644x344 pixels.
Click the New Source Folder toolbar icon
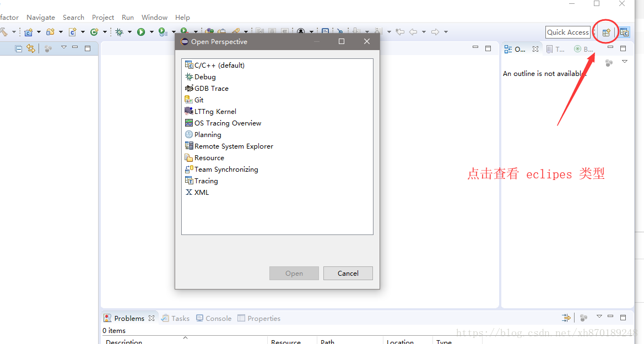[x=51, y=32]
